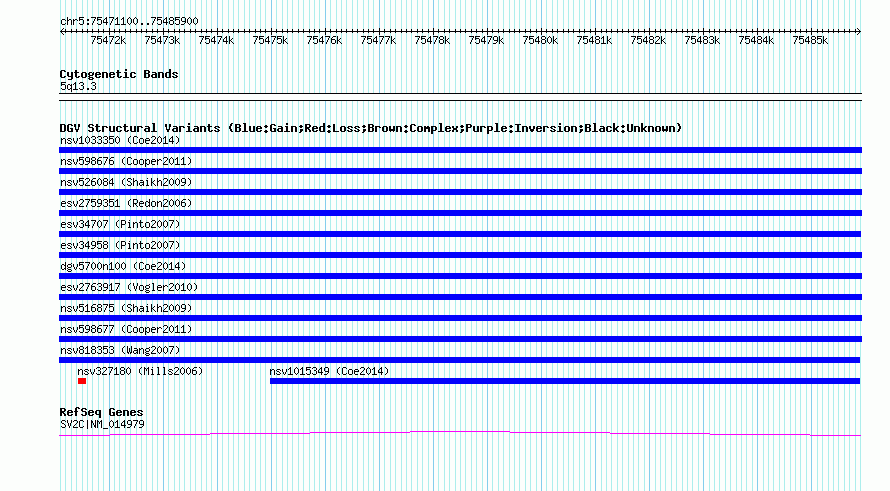The image size is (890, 491).
Task: Click the 75477k ruler position
Action: click(378, 40)
